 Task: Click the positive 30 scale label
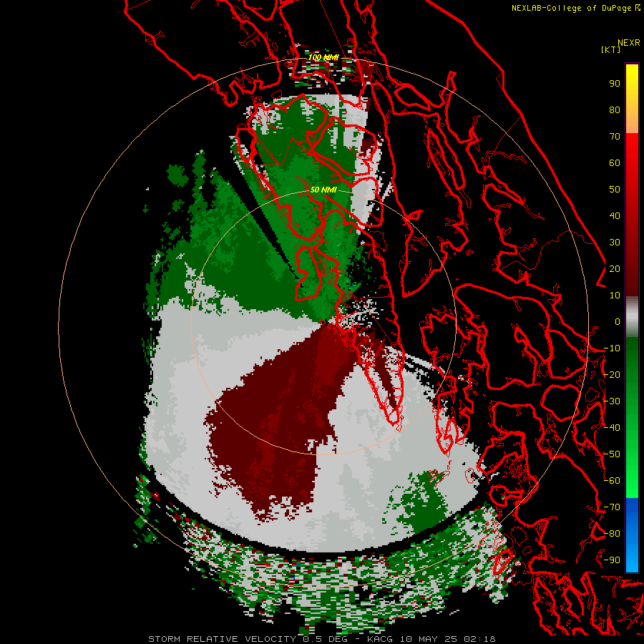coord(615,243)
